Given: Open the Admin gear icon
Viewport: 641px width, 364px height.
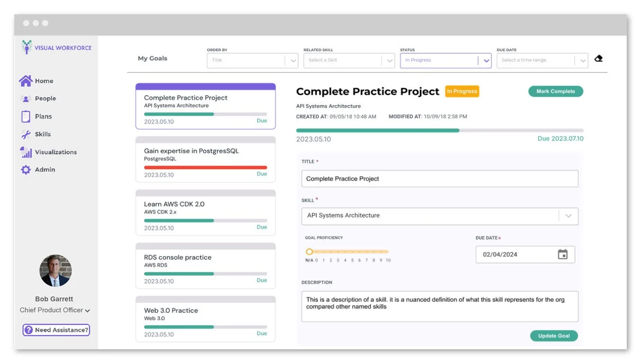Looking at the screenshot, I should tap(26, 169).
